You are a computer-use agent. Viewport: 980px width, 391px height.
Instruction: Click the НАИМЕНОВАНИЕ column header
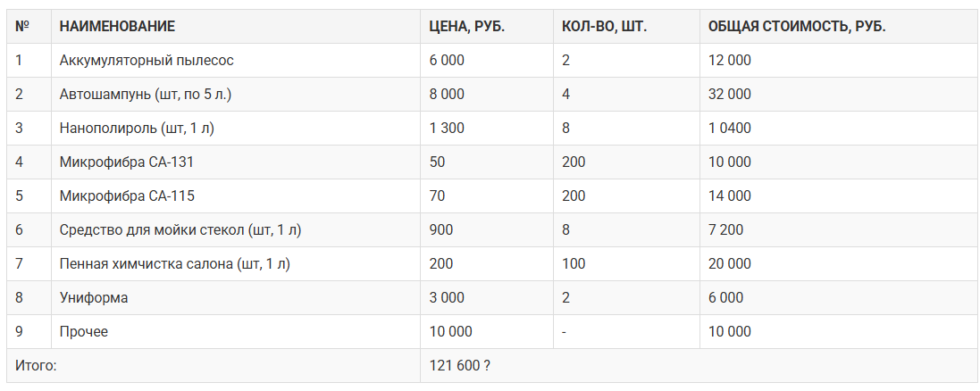[x=117, y=27]
